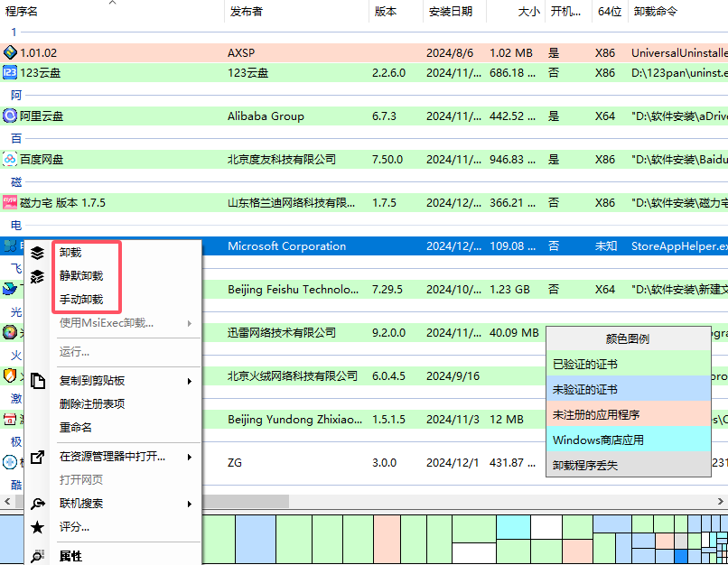The height and width of the screenshot is (565, 728).
Task: Select 重命名 menu entry
Action: pos(76,427)
